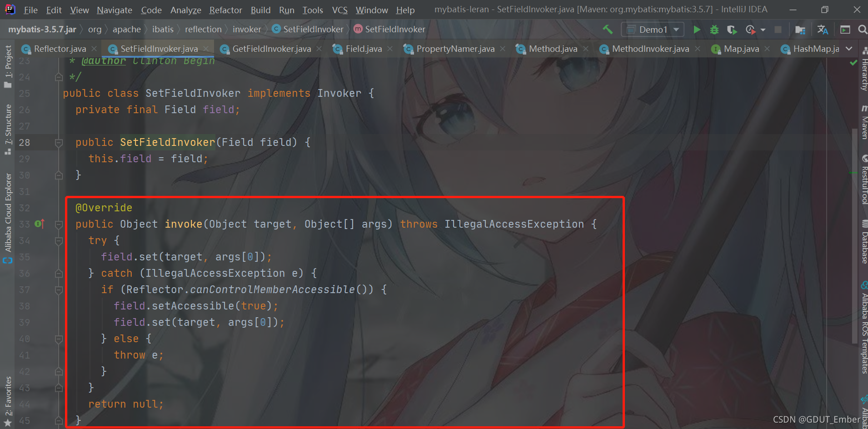Expand the profiler options arrow
The width and height of the screenshot is (868, 429).
coord(763,30)
